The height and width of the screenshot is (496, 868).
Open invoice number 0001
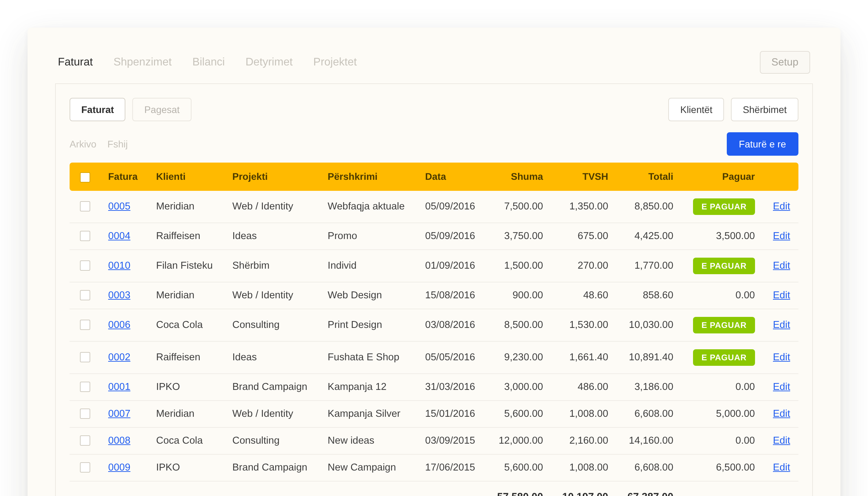click(x=119, y=386)
